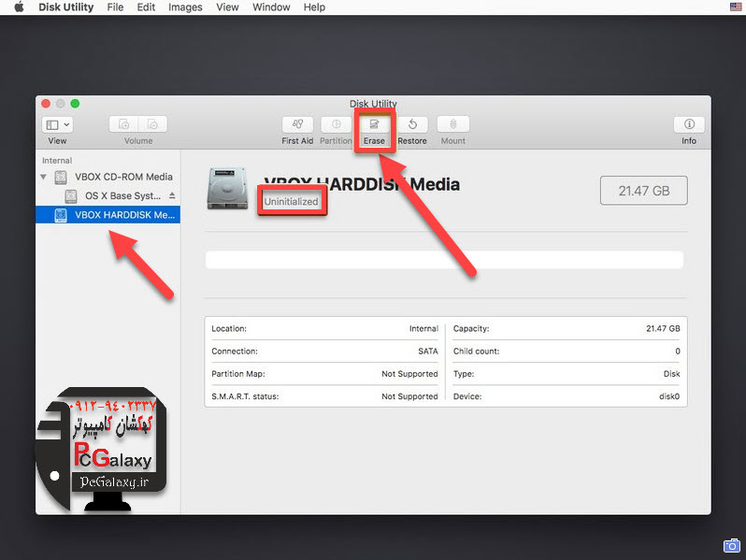The image size is (746, 560).
Task: Open the Info toolbar button
Action: click(x=689, y=124)
